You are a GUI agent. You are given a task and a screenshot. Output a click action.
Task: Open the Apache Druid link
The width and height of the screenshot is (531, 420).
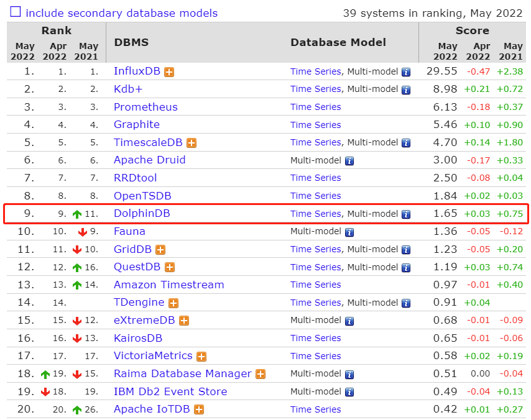click(x=150, y=160)
